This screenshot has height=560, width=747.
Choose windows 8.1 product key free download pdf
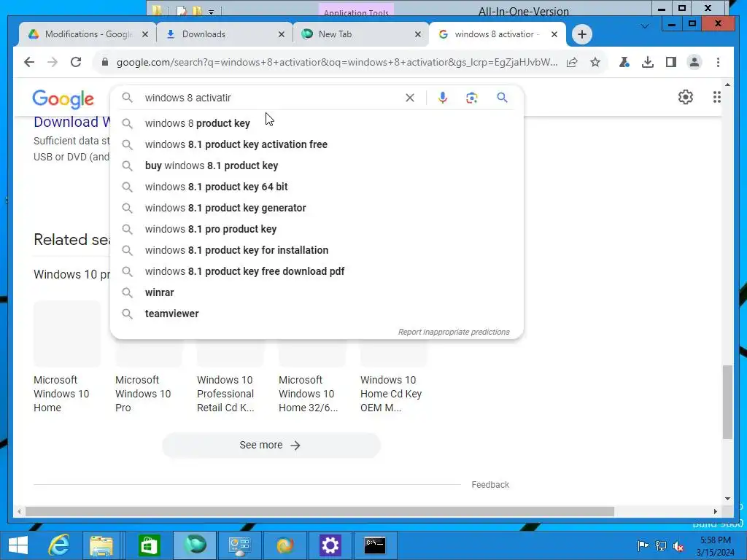coord(317,271)
